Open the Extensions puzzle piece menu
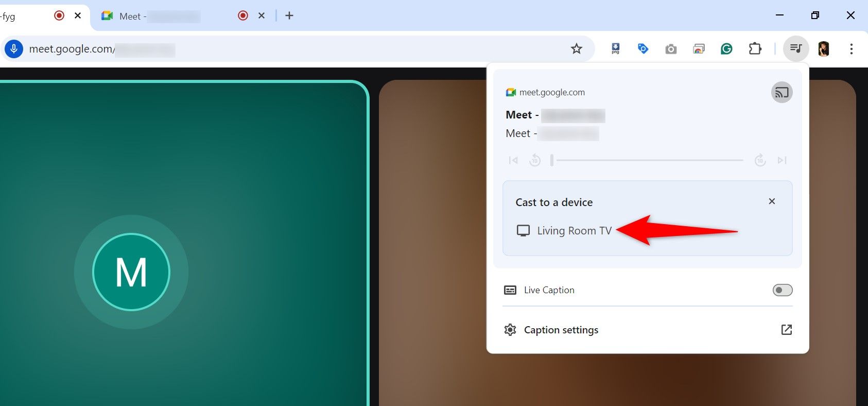The width and height of the screenshot is (868, 406). pos(754,49)
